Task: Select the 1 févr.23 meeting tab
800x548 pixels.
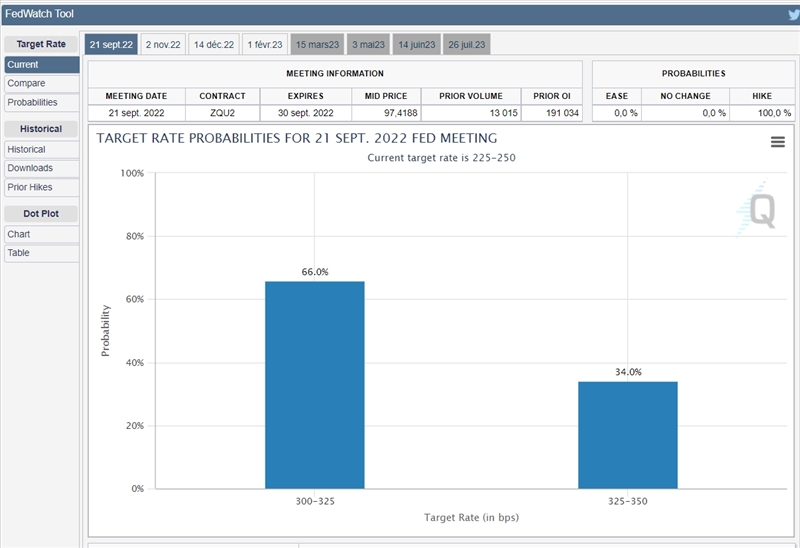Action: click(x=265, y=45)
